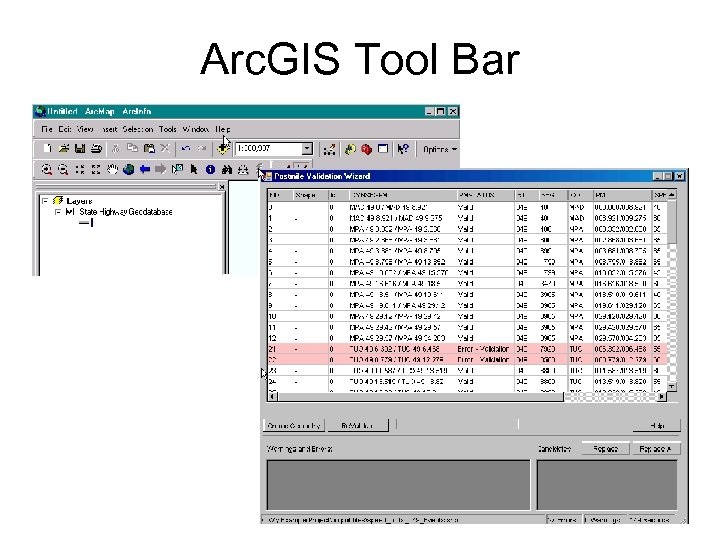720x540 pixels.
Task: Click the Add Data yellow diamond icon
Action: pyautogui.click(x=223, y=149)
